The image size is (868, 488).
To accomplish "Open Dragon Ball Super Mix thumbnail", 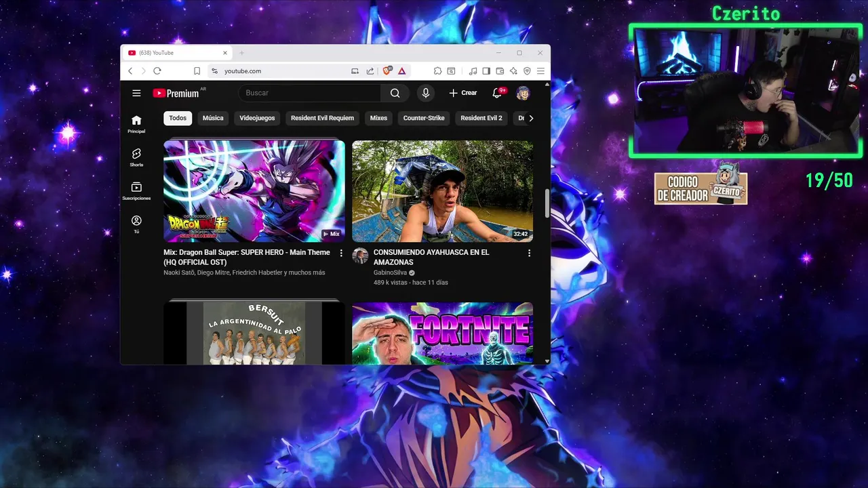I will (254, 191).
